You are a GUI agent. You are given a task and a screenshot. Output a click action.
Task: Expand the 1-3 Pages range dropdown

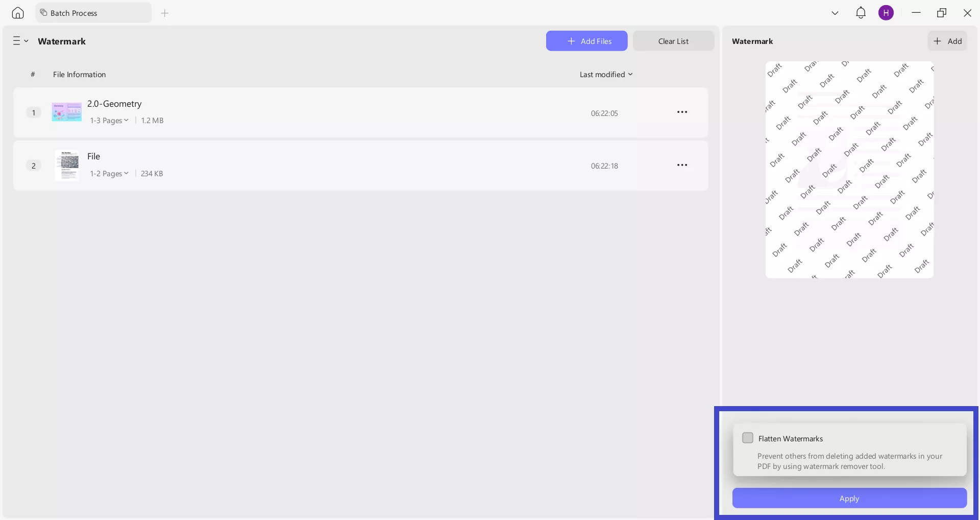(109, 121)
